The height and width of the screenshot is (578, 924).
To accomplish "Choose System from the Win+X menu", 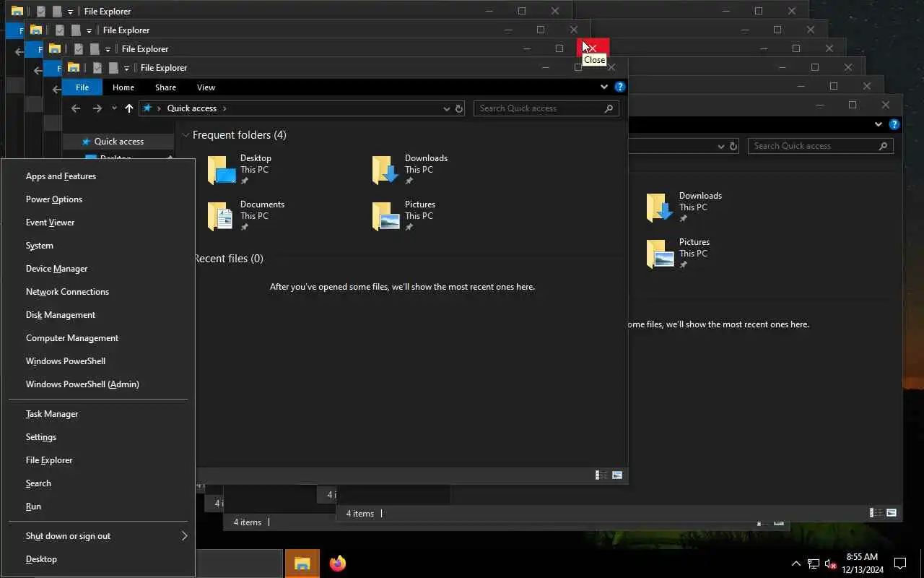I will pyautogui.click(x=98, y=246).
